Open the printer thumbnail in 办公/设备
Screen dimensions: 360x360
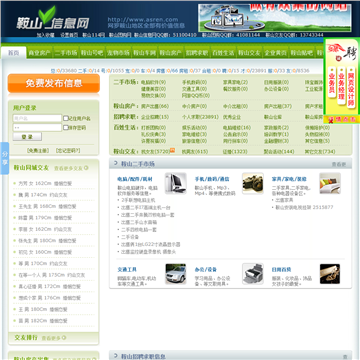coord(253,274)
